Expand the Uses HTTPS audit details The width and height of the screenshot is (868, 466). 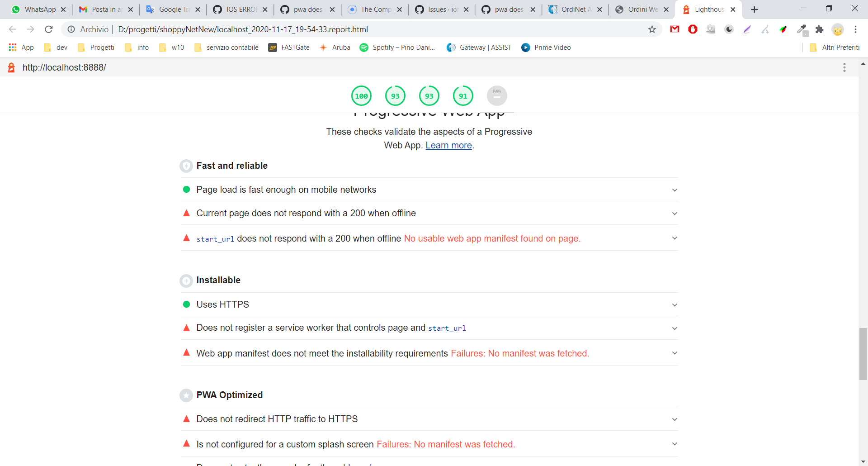point(674,304)
